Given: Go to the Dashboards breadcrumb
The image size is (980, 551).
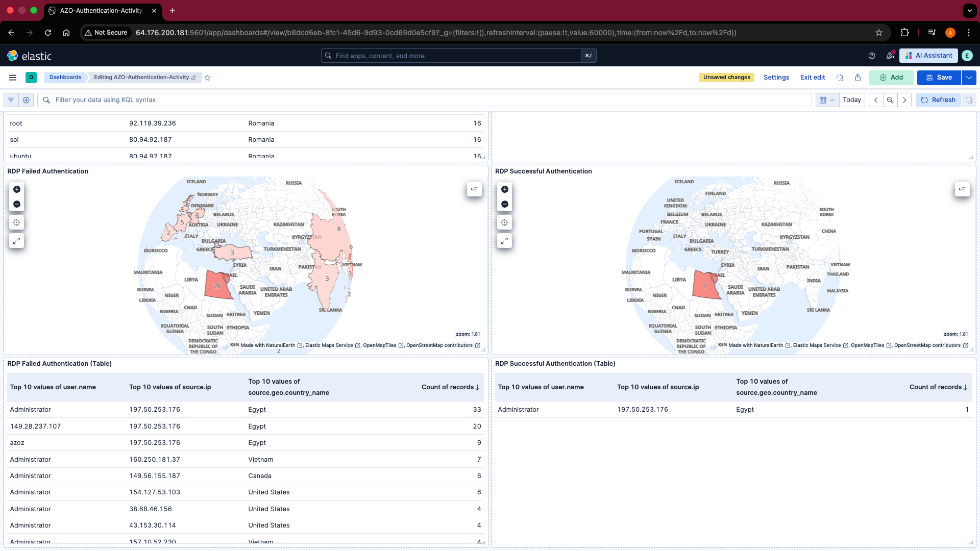Looking at the screenshot, I should [x=65, y=78].
